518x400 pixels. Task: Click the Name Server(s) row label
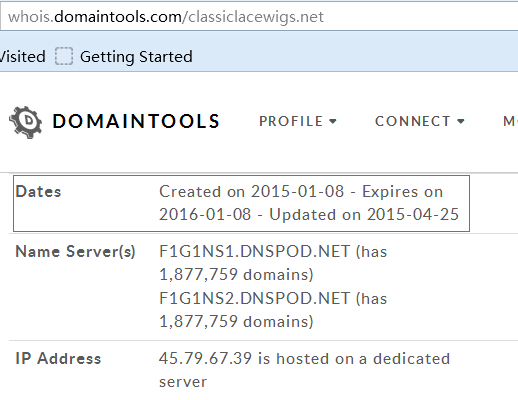[x=75, y=252]
